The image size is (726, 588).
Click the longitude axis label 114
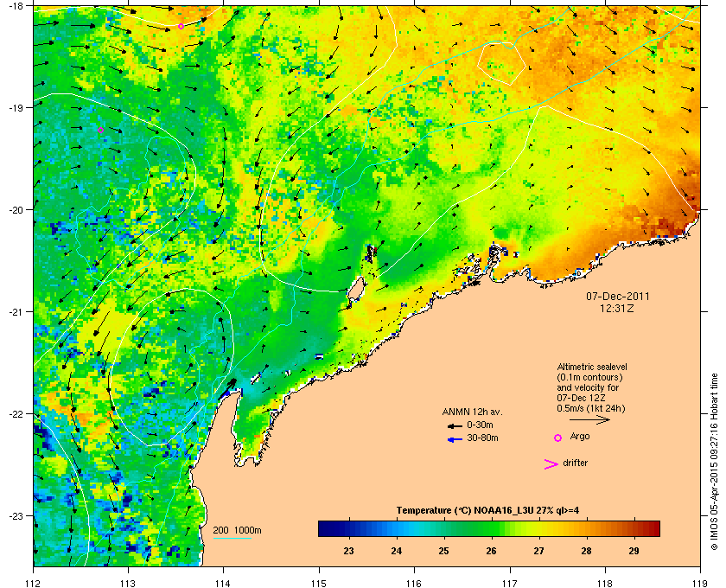(x=223, y=584)
